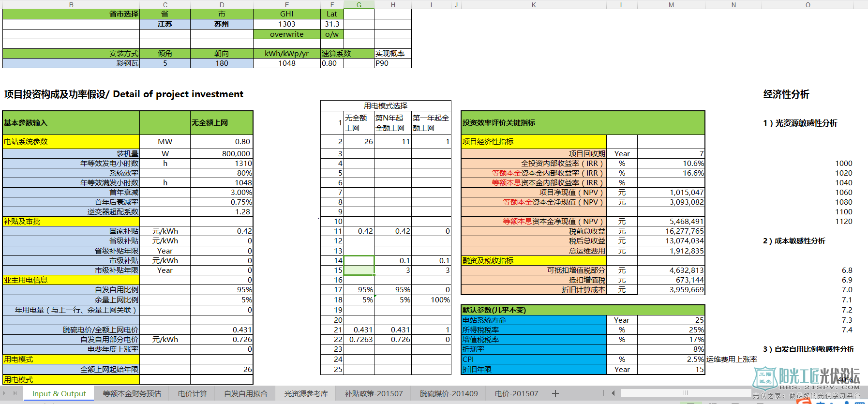
Task: Select the 装机量 value 800,000
Action: (222, 154)
